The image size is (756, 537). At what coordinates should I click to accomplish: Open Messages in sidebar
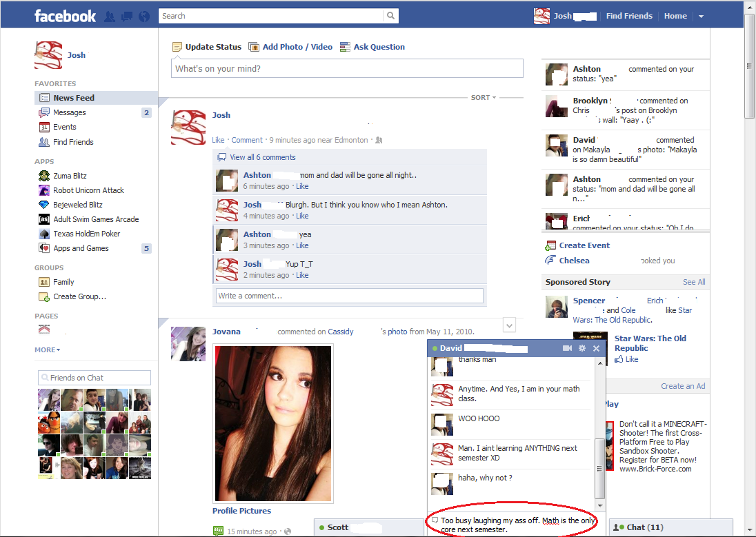95,112
